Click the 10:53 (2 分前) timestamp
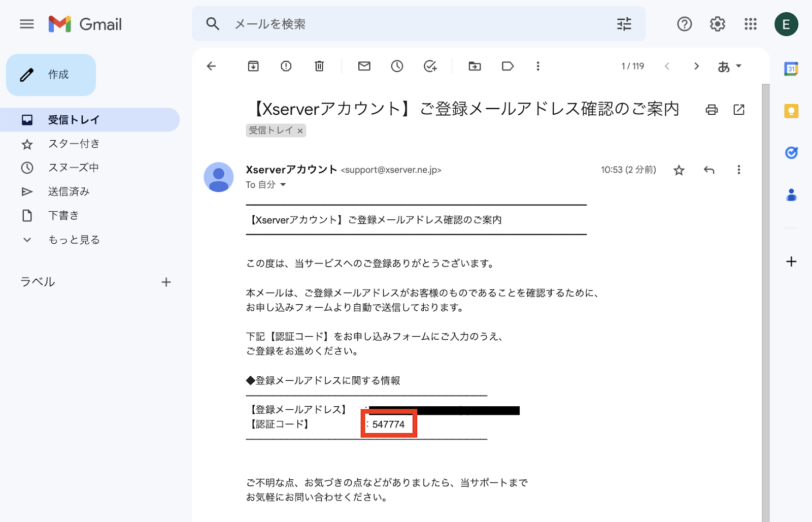812x522 pixels. 628,170
